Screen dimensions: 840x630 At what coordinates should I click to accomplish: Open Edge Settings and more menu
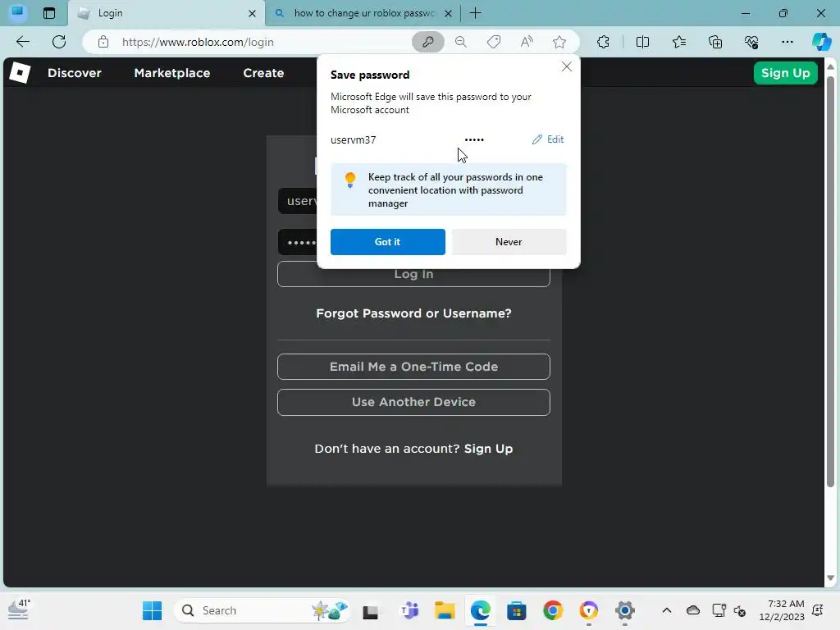(787, 42)
